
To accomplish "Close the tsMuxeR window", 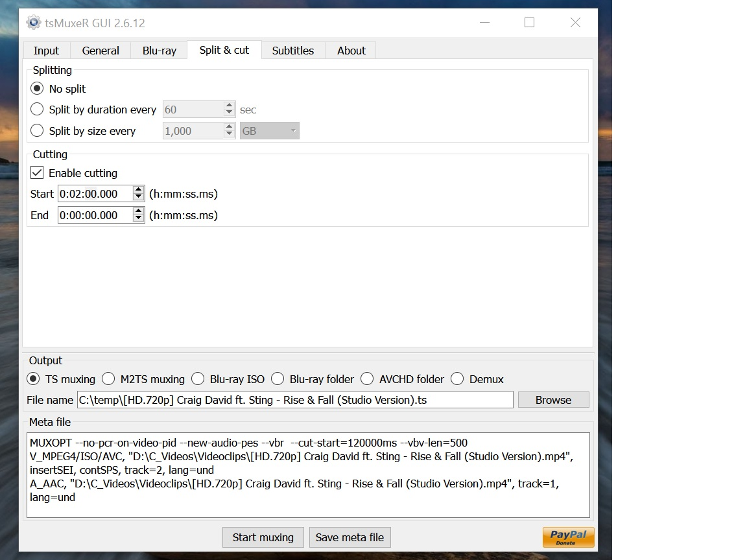I will (x=576, y=23).
